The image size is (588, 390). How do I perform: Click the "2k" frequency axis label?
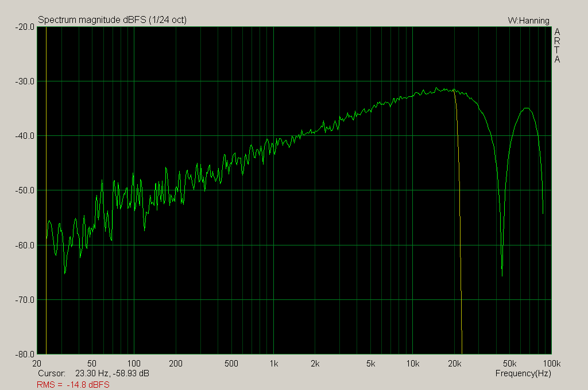(x=315, y=364)
